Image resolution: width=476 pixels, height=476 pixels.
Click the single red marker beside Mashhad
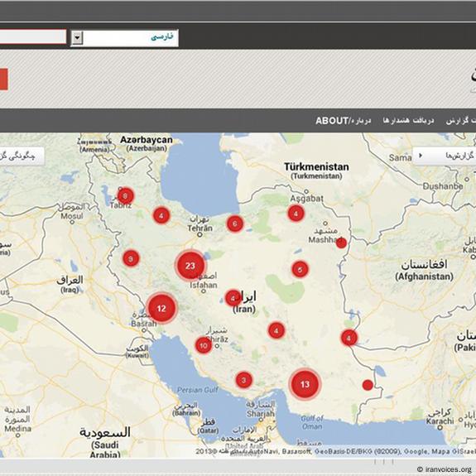pyautogui.click(x=341, y=243)
